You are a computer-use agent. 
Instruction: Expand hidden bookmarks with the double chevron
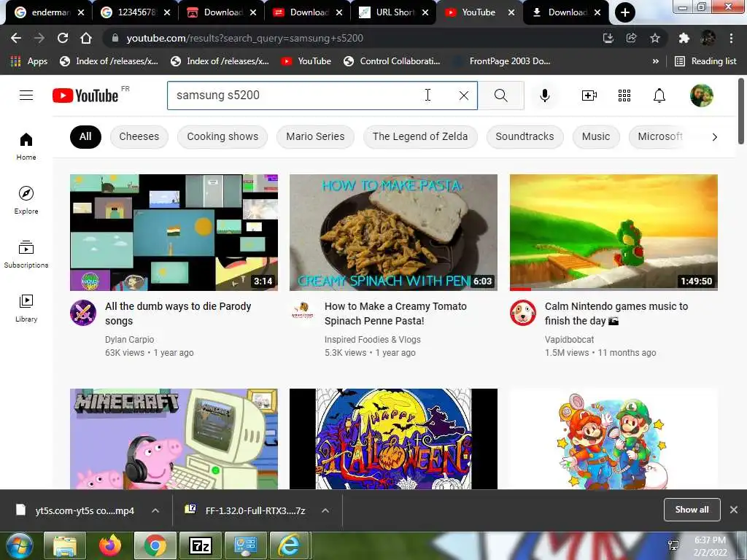pos(656,61)
